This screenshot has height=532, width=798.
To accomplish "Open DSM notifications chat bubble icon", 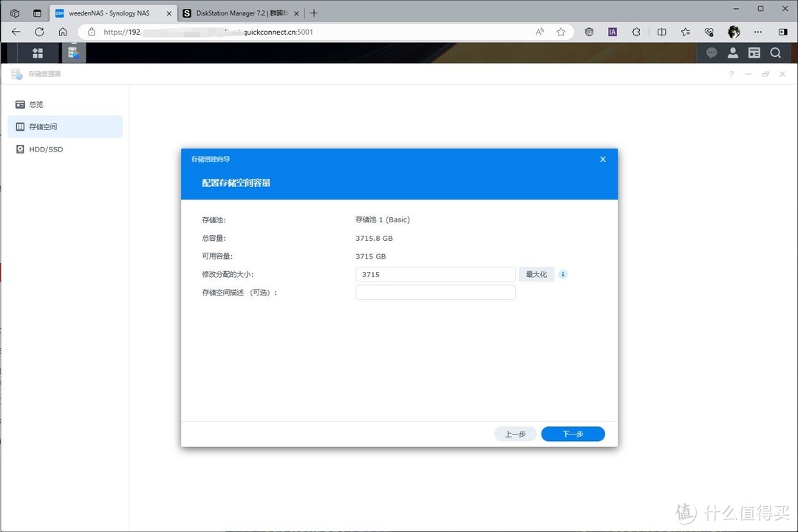I will [712, 53].
